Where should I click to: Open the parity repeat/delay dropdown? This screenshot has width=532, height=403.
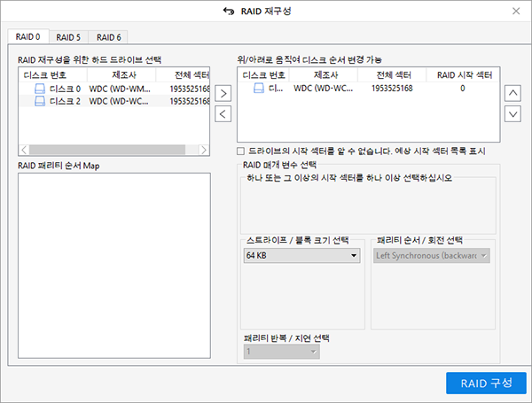[x=281, y=352]
